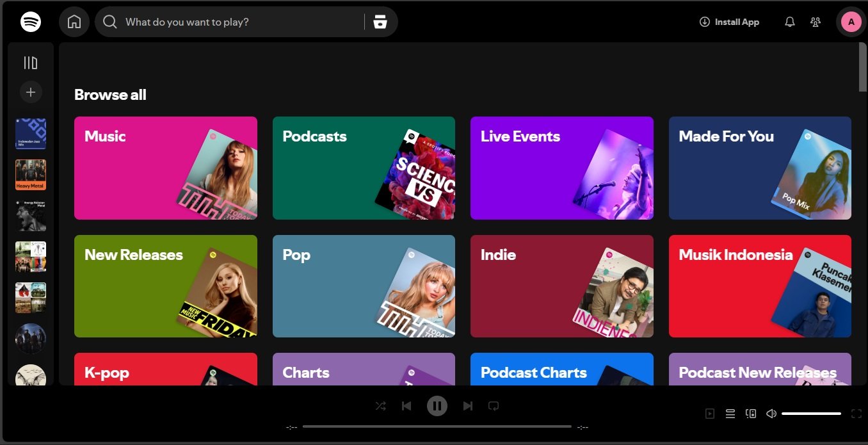Expand Your Library sidebar icon
Image resolution: width=868 pixels, height=445 pixels.
pyautogui.click(x=31, y=63)
